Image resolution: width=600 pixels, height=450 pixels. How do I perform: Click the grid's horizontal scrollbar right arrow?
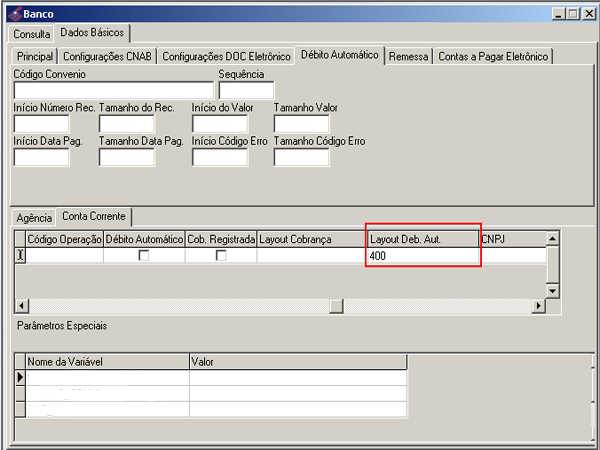click(537, 305)
